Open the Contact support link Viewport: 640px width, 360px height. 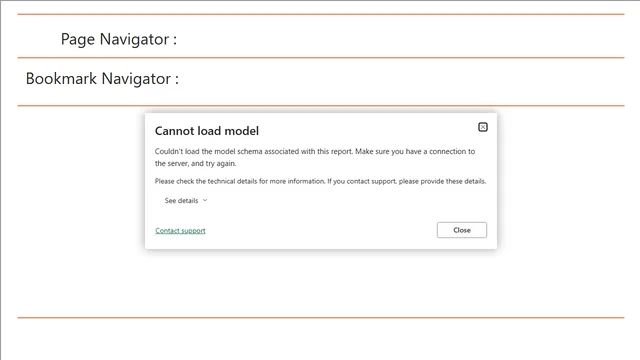tap(180, 231)
